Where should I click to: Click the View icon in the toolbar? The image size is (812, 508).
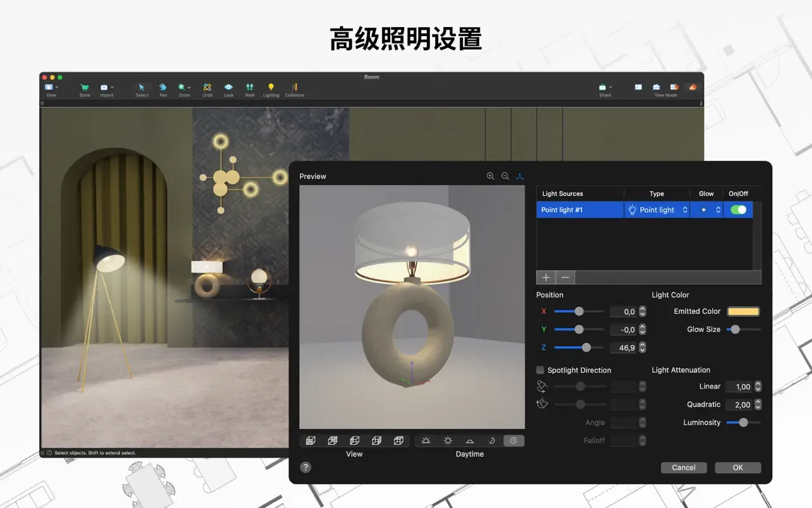coord(49,87)
